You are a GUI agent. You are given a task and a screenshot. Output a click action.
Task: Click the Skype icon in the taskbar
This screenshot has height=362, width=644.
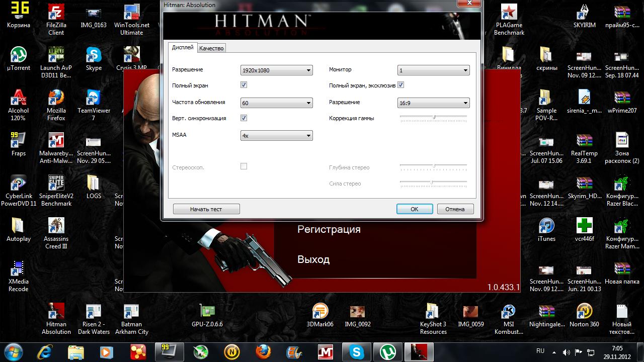pos(358,351)
